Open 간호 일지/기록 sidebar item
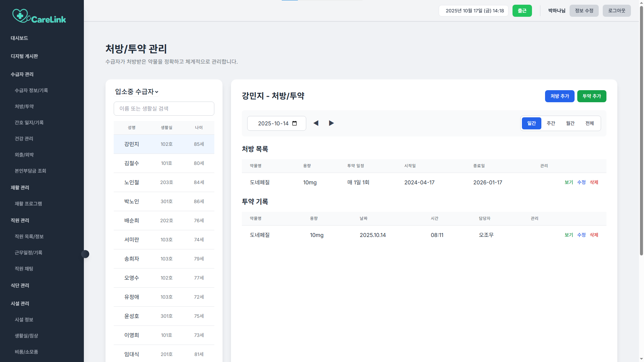The image size is (644, 362). [29, 123]
